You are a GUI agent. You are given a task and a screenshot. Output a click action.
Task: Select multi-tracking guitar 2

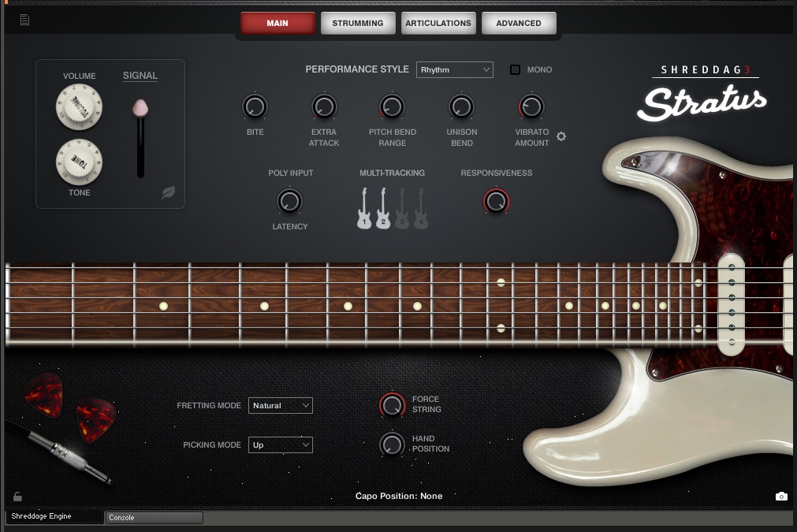[383, 208]
